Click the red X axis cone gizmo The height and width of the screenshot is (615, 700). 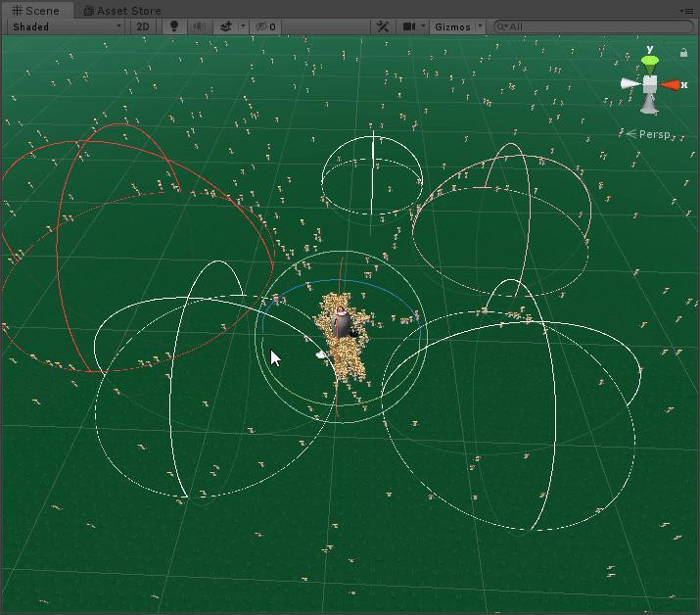pyautogui.click(x=671, y=85)
